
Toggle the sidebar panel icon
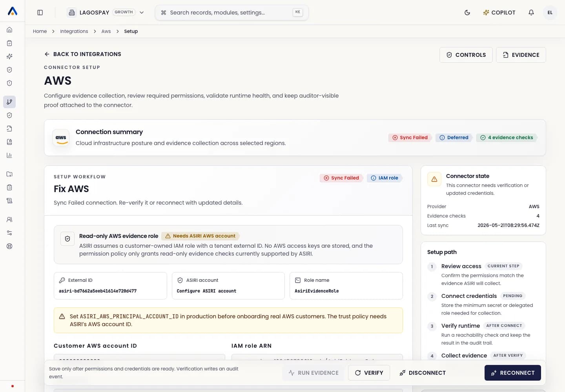40,13
